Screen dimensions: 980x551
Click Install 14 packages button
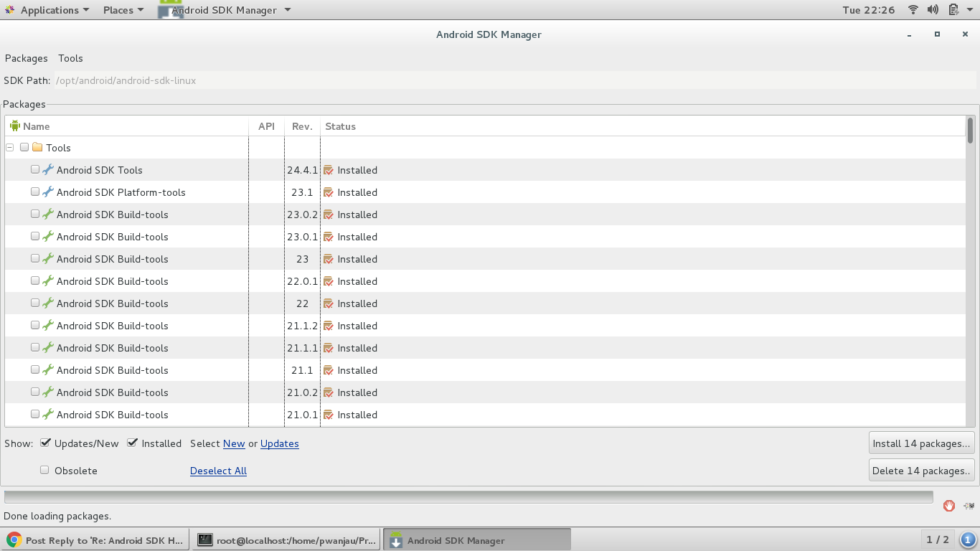(x=921, y=443)
